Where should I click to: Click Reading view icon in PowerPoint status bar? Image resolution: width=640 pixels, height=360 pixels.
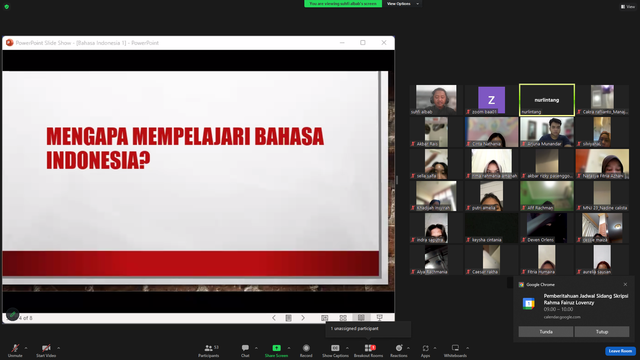tap(361, 318)
